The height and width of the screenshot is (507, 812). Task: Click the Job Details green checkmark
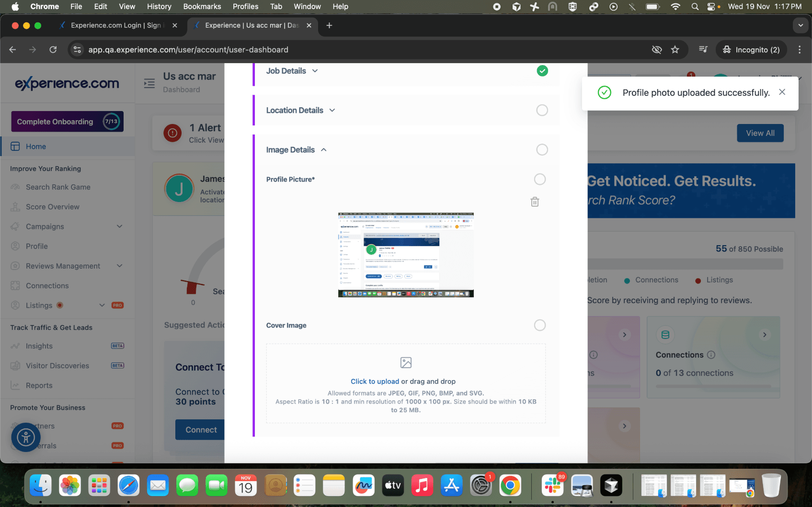click(542, 71)
